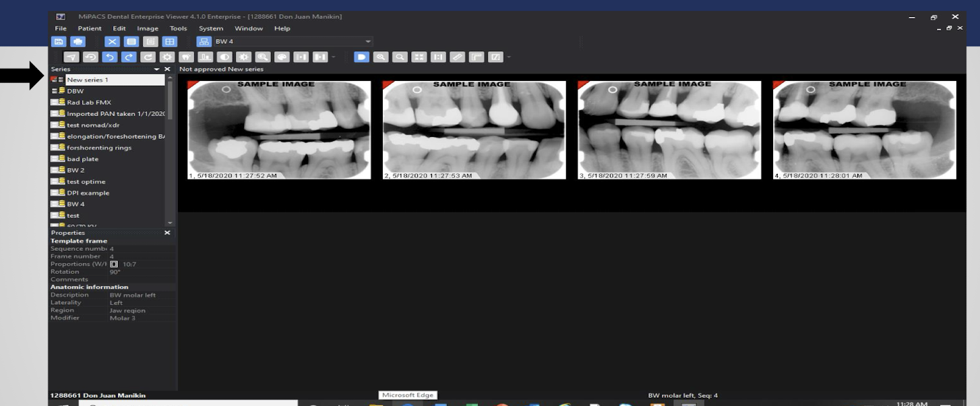
Task: Click the Description value BW molar left
Action: pos(132,295)
